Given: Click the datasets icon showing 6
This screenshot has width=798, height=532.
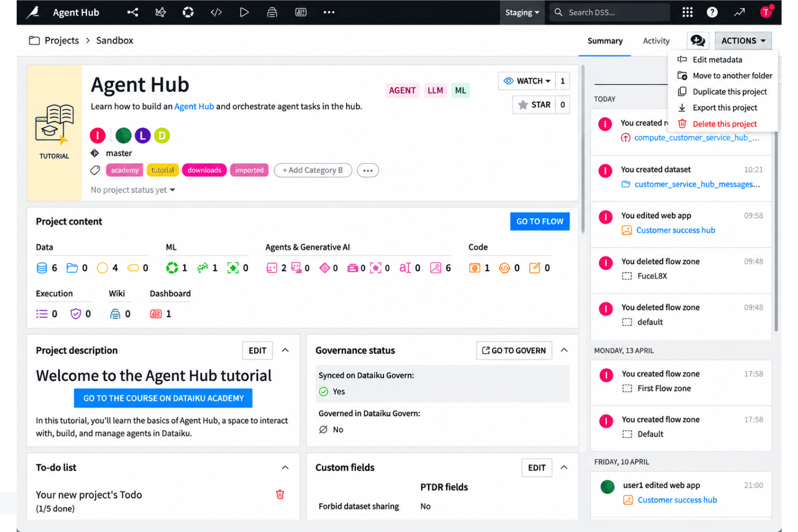Looking at the screenshot, I should point(42,268).
